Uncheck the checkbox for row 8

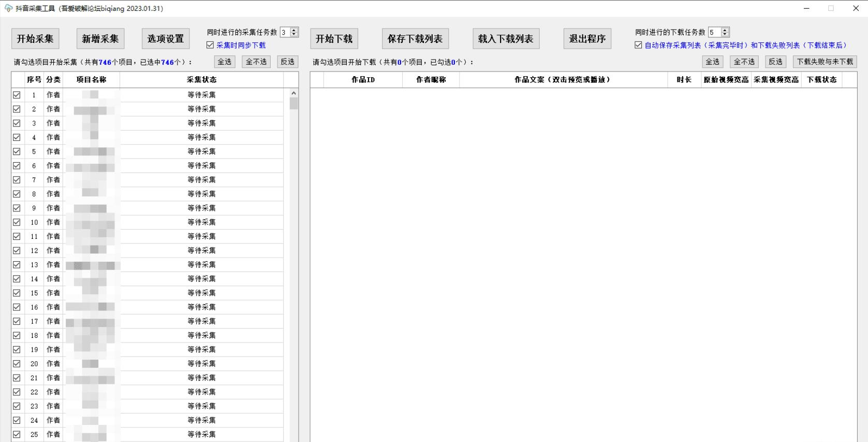(x=17, y=194)
